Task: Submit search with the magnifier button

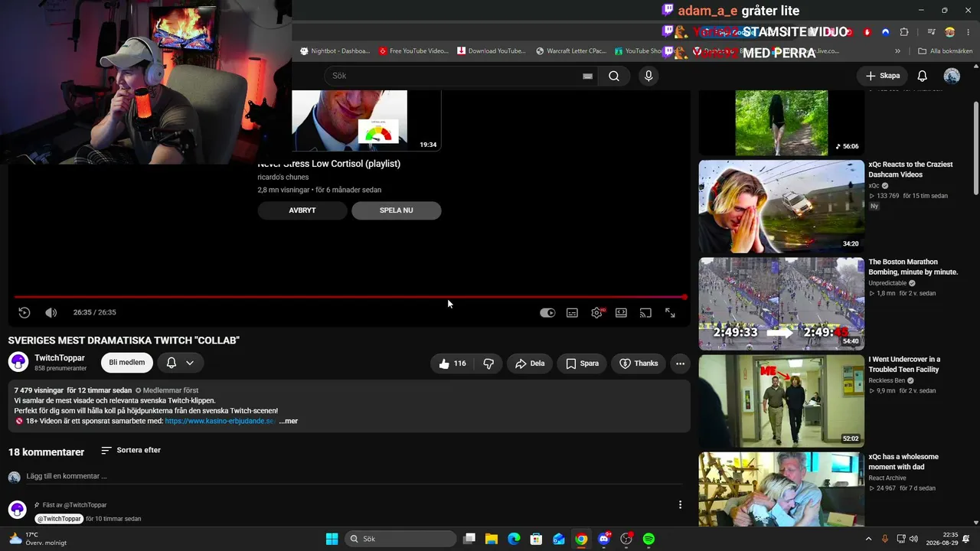Action: point(614,76)
